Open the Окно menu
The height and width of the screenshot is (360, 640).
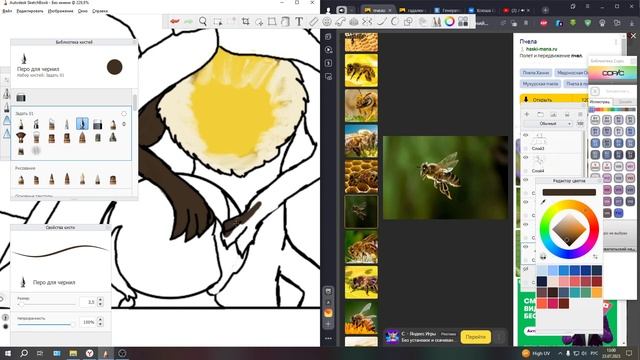[82, 11]
